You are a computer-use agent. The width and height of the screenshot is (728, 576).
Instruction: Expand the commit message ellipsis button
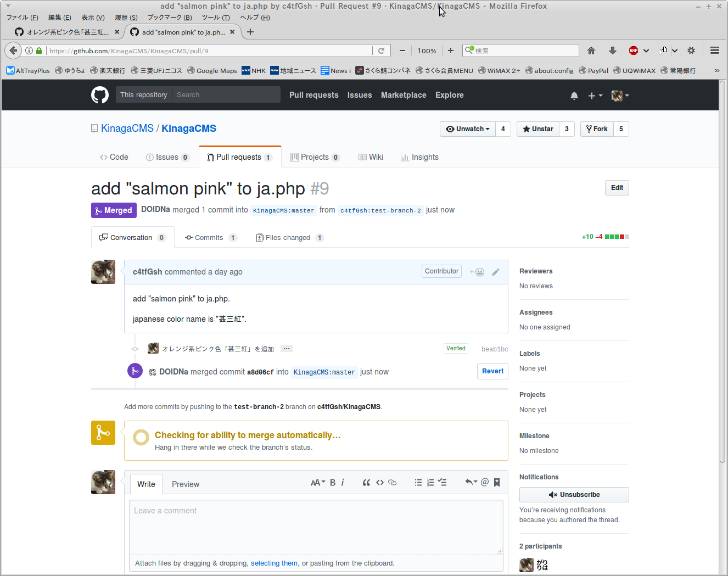click(286, 349)
